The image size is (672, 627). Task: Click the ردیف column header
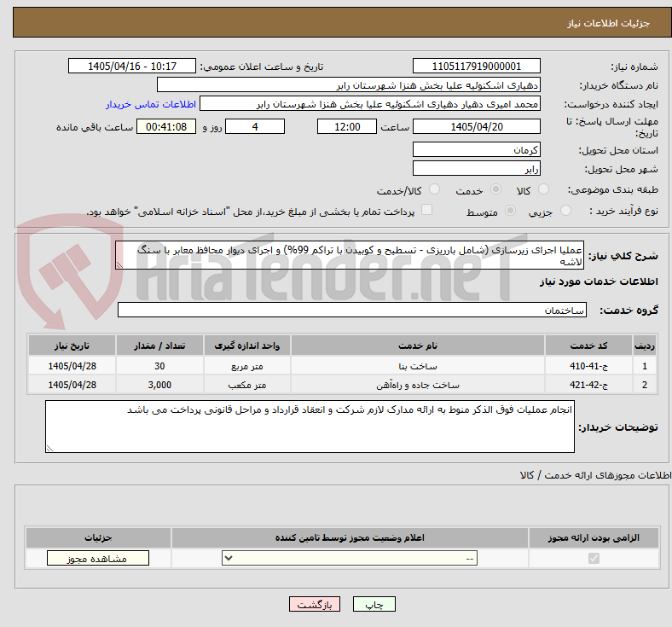pyautogui.click(x=644, y=345)
